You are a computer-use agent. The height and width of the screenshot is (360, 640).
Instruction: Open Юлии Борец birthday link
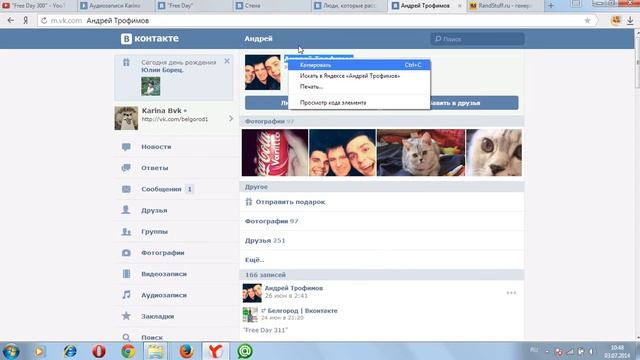(162, 70)
